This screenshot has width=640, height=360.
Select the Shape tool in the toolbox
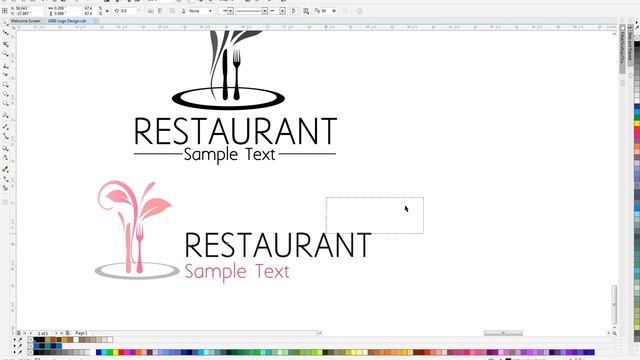click(6, 33)
